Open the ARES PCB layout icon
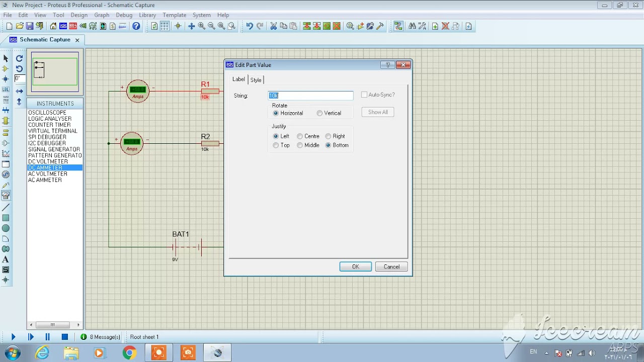This screenshot has width=644, height=362. click(73, 26)
